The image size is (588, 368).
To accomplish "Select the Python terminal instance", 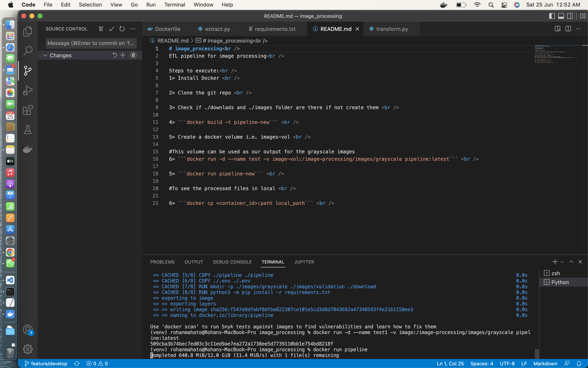I will (x=563, y=282).
